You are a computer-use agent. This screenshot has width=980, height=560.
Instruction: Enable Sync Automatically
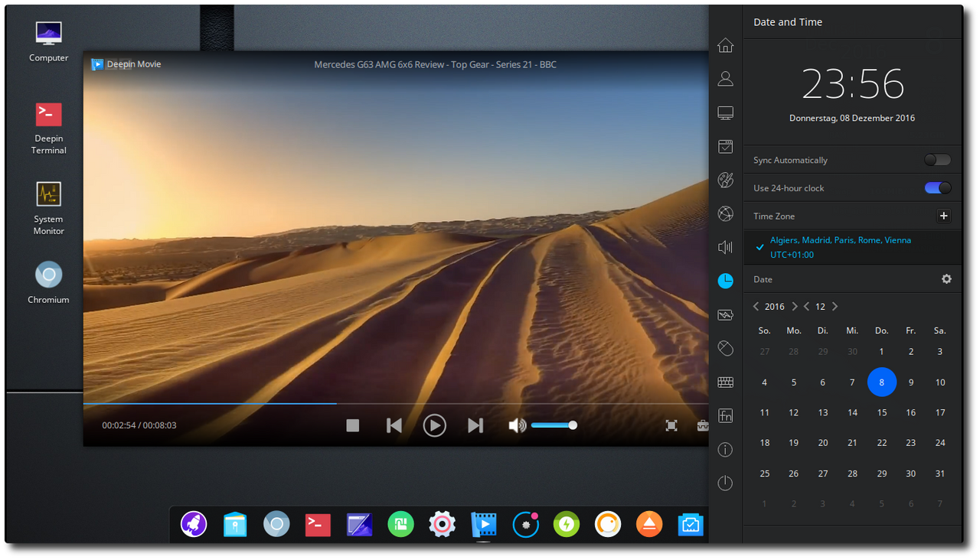pos(936,160)
